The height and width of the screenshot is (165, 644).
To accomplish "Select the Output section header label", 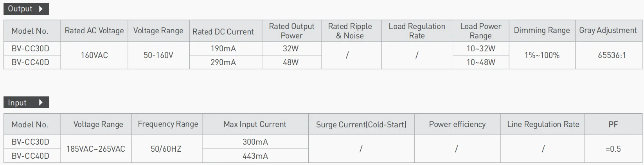I will (x=20, y=9).
